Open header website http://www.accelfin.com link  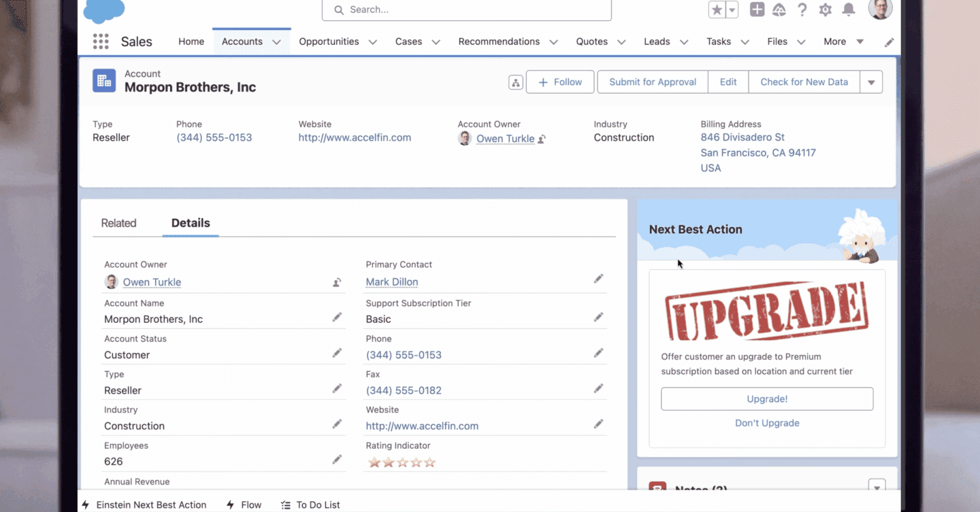pyautogui.click(x=355, y=137)
